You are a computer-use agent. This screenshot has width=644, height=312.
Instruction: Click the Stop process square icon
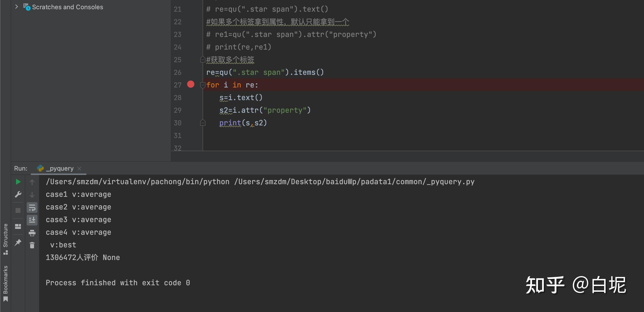(18, 210)
